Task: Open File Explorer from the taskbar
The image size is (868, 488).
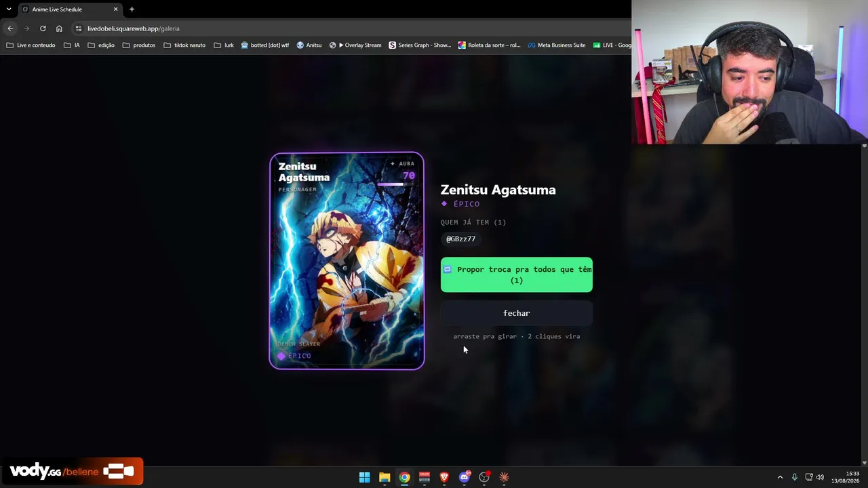Action: point(384,477)
